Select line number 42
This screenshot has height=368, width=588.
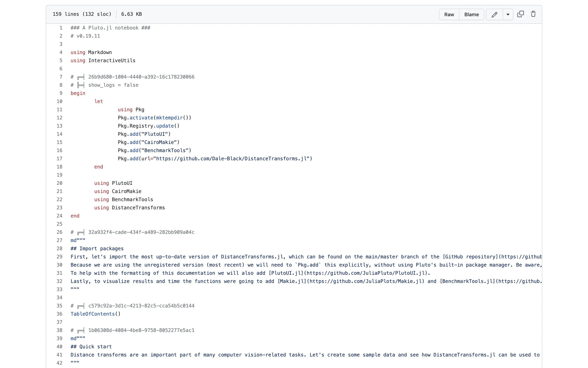[59, 363]
